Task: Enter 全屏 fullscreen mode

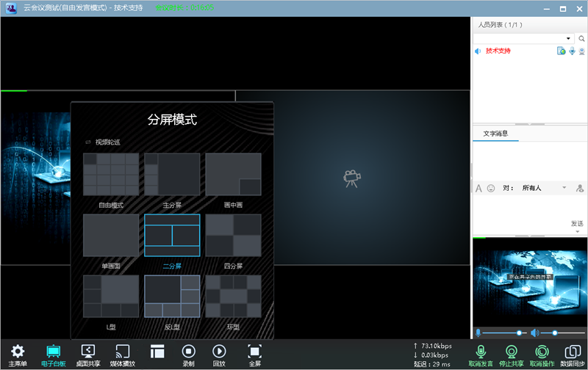Action: coord(254,353)
